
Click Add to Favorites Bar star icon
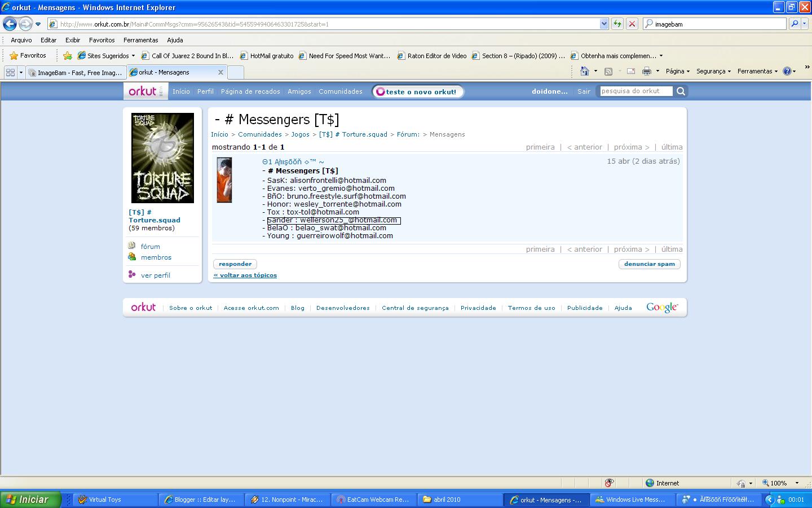coord(68,55)
